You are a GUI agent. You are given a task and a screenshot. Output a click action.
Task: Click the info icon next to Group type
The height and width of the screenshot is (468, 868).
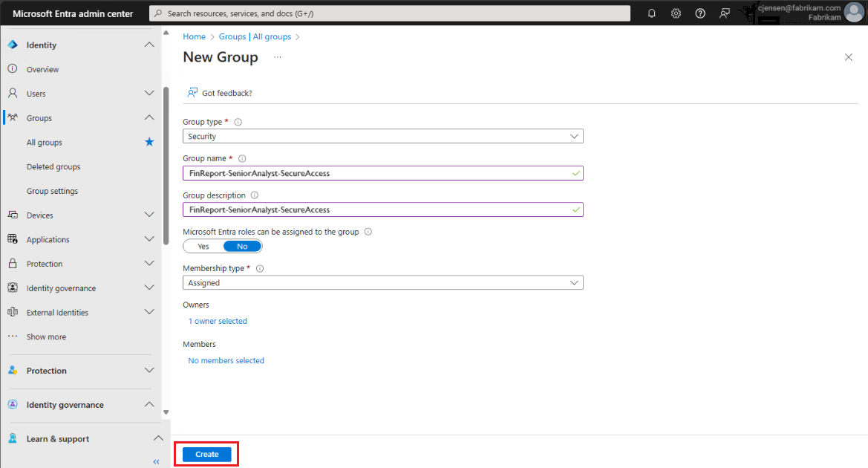tap(238, 122)
